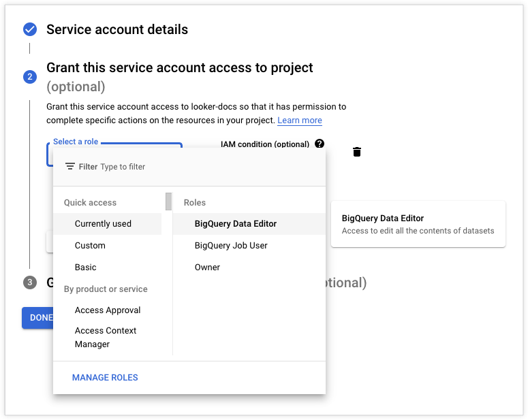Select the Basic roles category
528x420 pixels.
click(86, 268)
